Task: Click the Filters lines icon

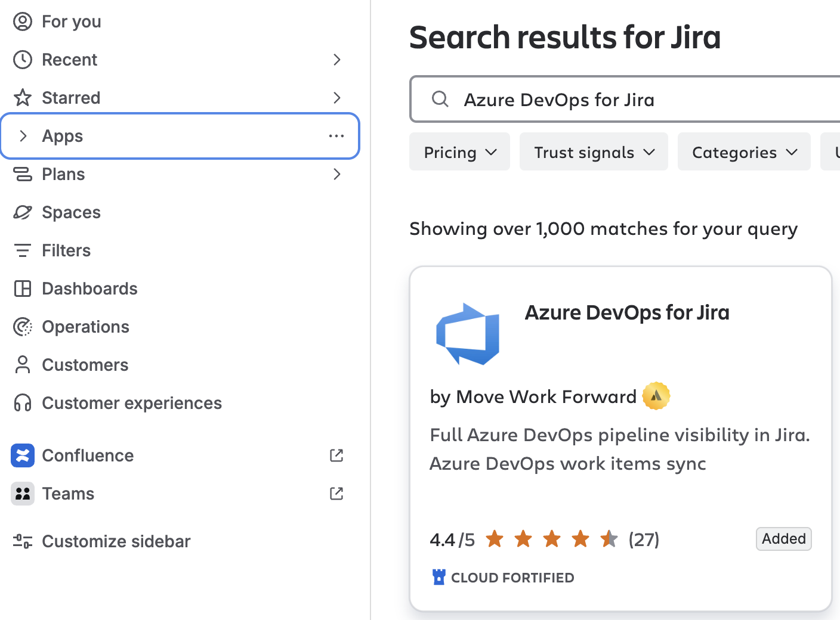Action: pyautogui.click(x=23, y=250)
